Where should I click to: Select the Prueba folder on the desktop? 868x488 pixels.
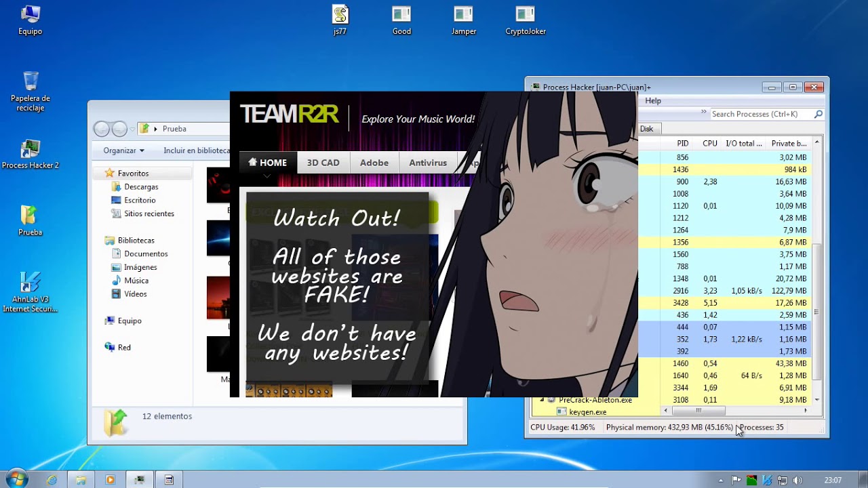(30, 221)
